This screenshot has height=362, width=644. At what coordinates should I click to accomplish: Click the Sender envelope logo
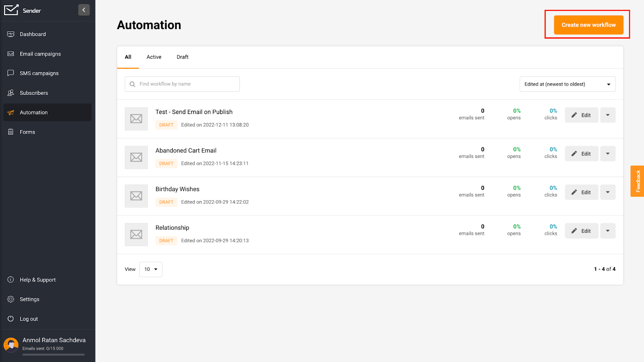(11, 10)
